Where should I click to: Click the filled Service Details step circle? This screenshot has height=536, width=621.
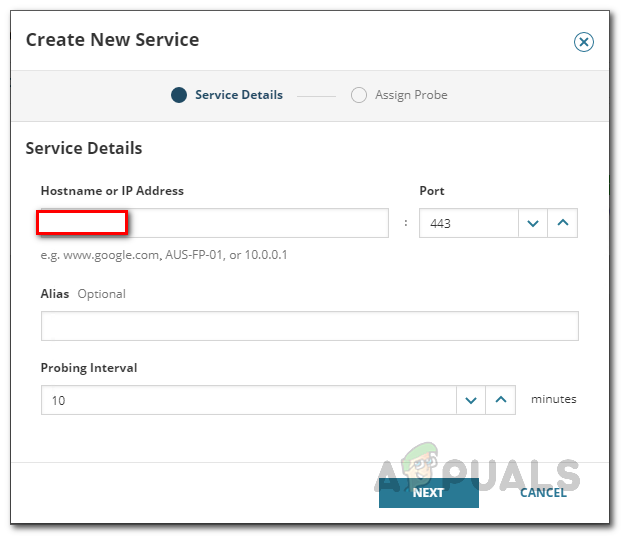pyautogui.click(x=179, y=95)
